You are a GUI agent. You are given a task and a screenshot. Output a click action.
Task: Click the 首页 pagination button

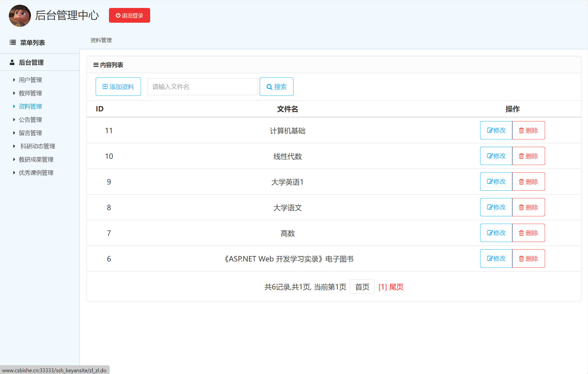362,286
